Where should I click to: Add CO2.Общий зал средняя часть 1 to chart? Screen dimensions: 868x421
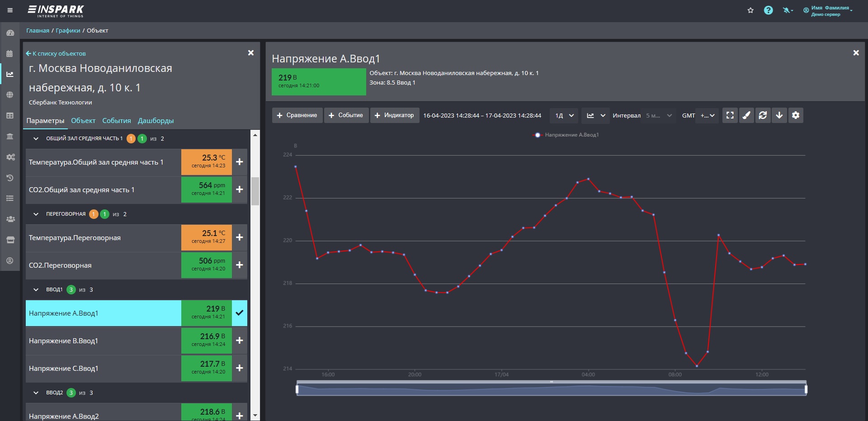[x=240, y=189]
